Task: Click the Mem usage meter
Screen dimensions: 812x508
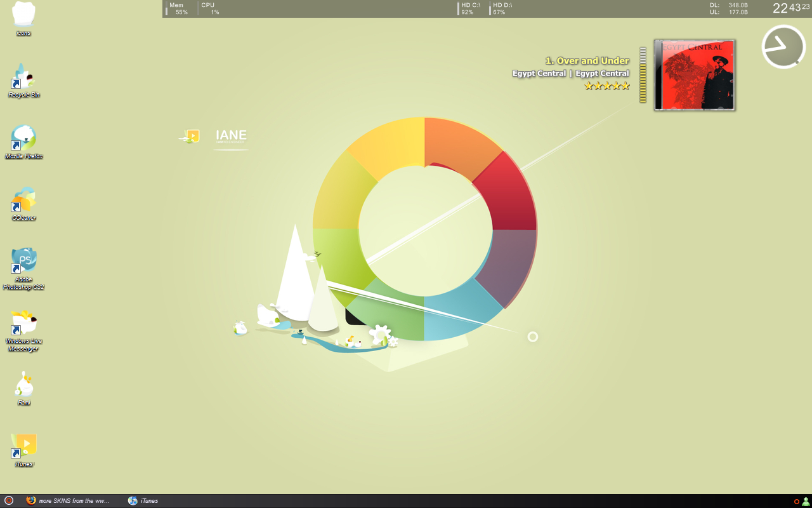Action: pyautogui.click(x=178, y=8)
